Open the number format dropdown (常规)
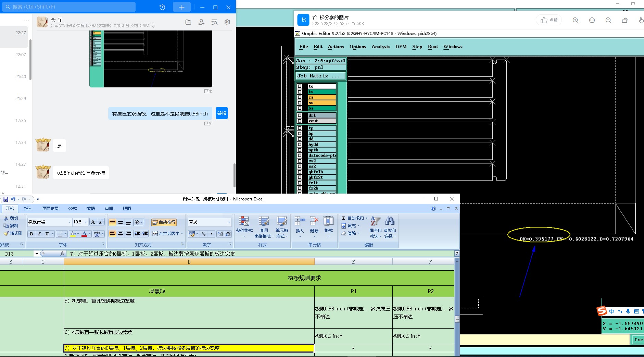Screen dimensions: 644x357 click(x=229, y=222)
